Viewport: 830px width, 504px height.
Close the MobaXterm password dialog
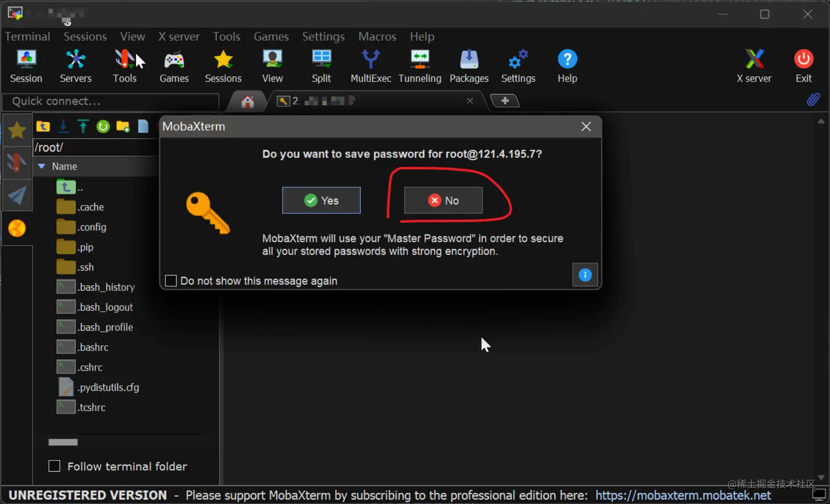pyautogui.click(x=586, y=127)
